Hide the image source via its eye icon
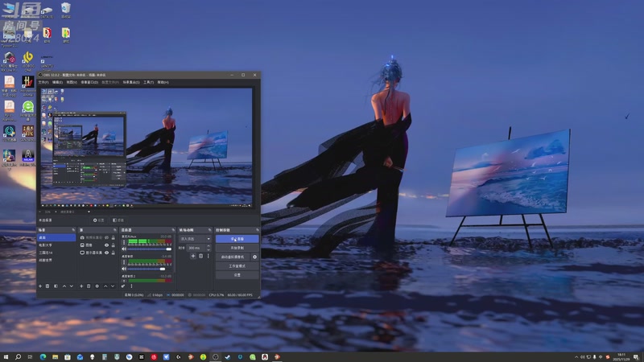Screen dimensions: 644x362 tap(106, 245)
